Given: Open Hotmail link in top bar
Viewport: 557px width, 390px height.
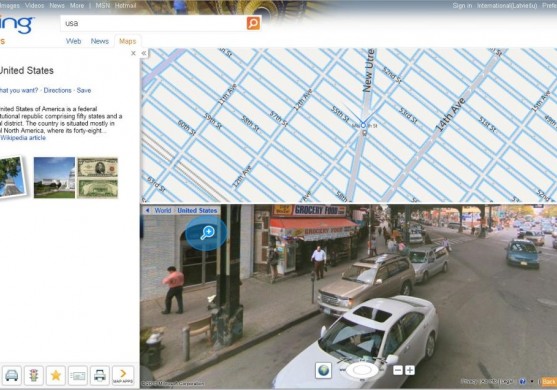Looking at the screenshot, I should [125, 5].
